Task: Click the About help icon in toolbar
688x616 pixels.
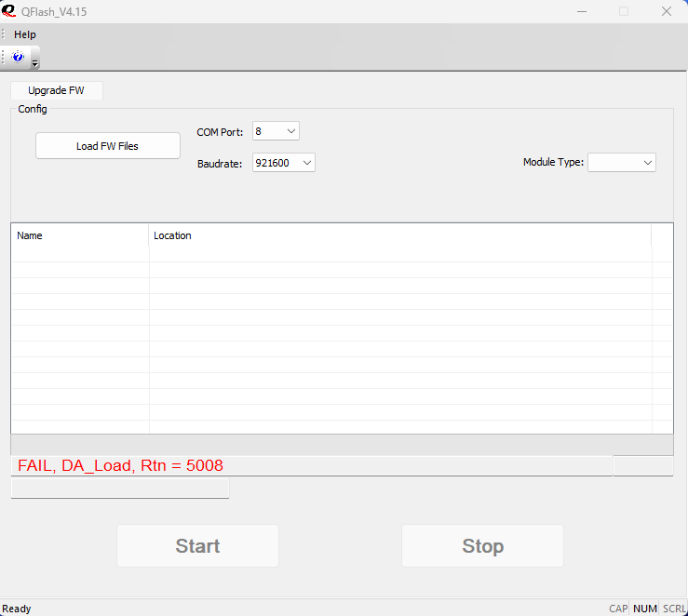Action: 18,58
